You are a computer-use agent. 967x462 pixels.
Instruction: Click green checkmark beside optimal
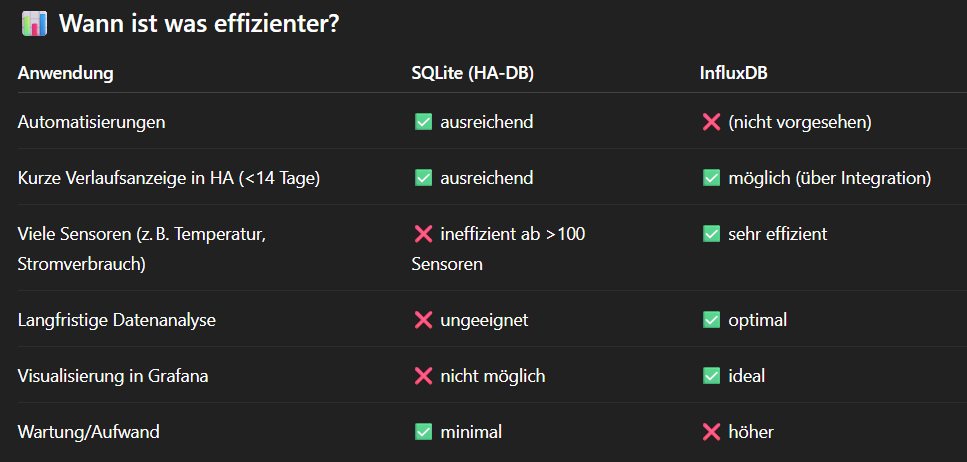point(711,320)
